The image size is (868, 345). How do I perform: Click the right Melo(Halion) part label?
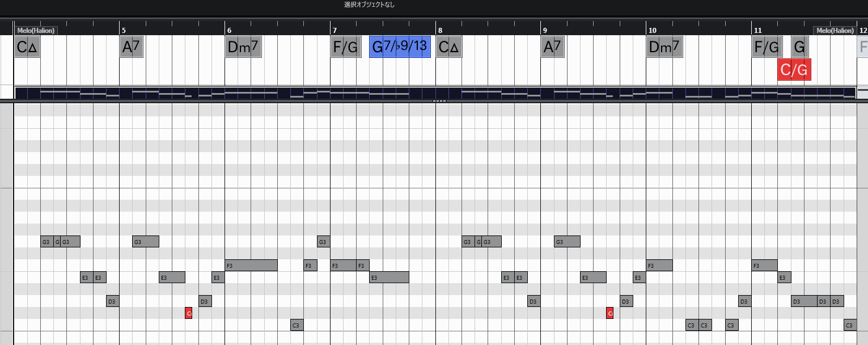pos(834,31)
